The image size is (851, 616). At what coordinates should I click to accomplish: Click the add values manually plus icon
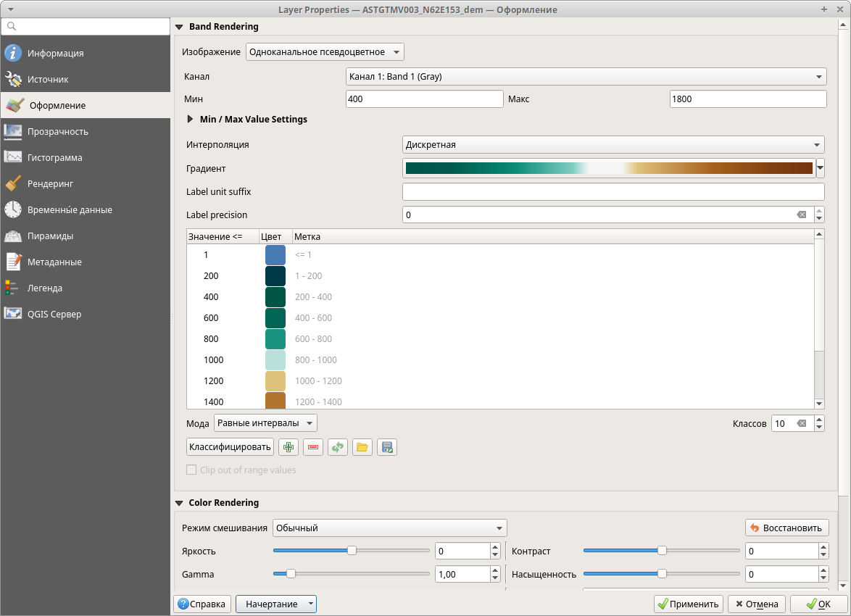pyautogui.click(x=288, y=447)
